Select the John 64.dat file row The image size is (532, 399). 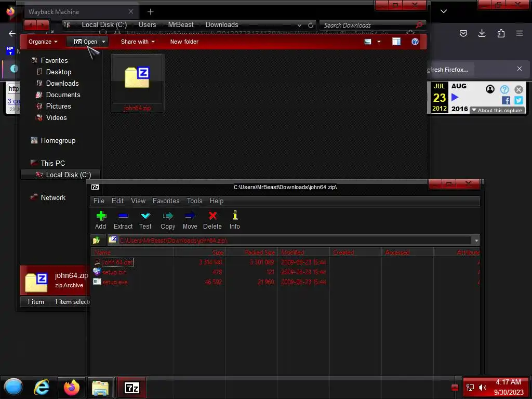coord(285,262)
